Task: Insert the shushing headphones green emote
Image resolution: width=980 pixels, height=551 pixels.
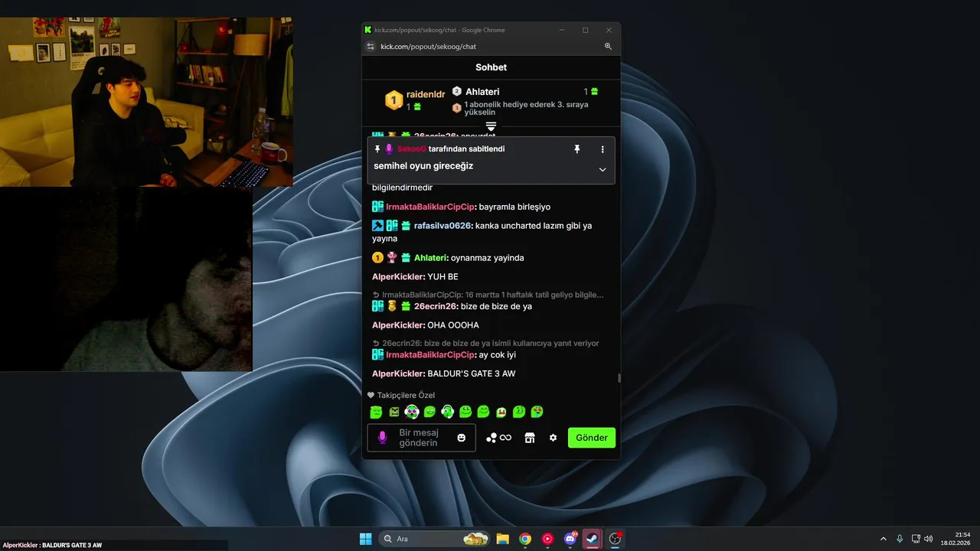Action: pyautogui.click(x=448, y=412)
